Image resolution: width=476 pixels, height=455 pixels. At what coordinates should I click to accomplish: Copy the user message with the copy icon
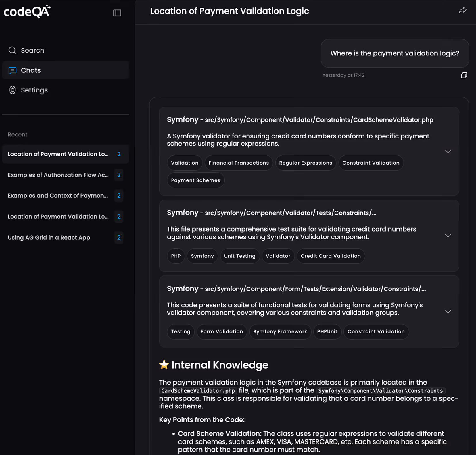[x=464, y=75]
